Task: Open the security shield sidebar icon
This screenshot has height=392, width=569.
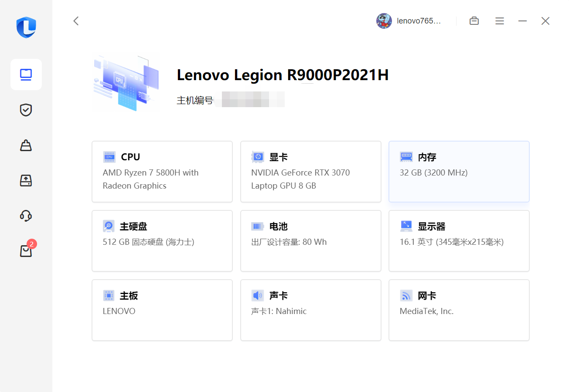Action: [26, 110]
